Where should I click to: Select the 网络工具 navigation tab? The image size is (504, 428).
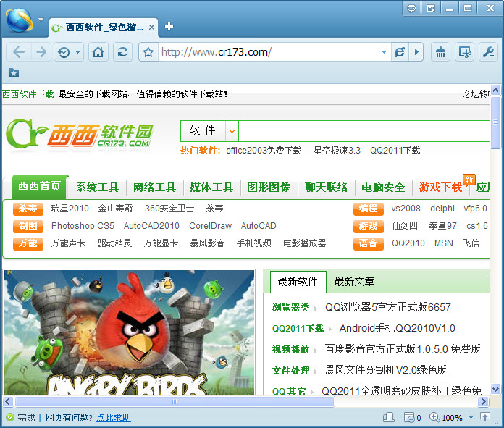click(155, 188)
